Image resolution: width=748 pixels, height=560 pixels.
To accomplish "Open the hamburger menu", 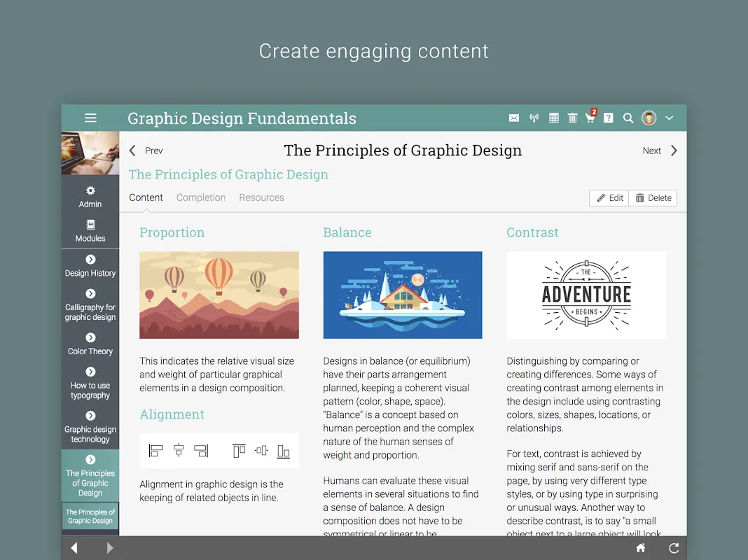I will (x=90, y=118).
